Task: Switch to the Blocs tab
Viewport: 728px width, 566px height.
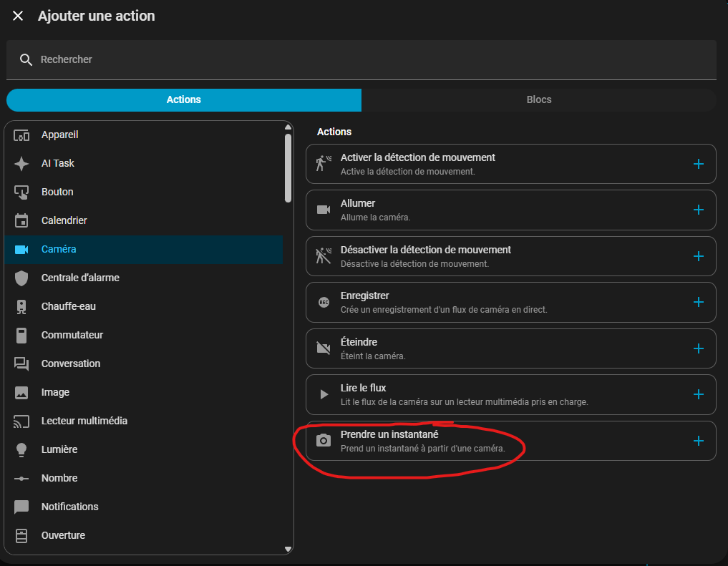Action: click(x=539, y=99)
